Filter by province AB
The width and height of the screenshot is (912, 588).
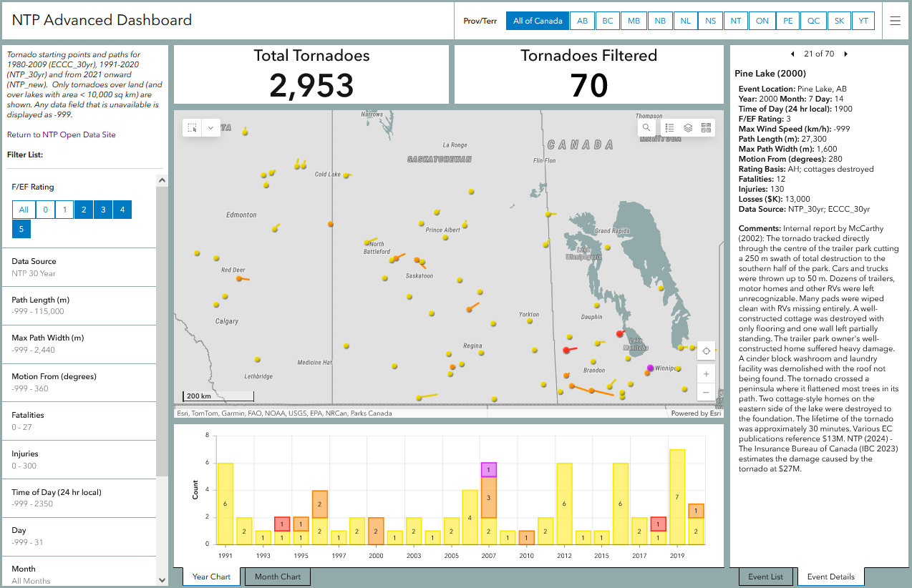pos(582,21)
